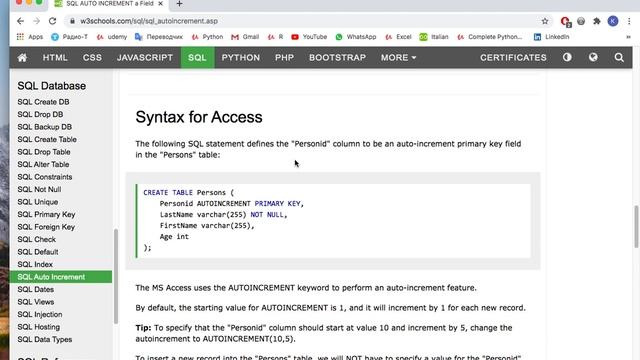The width and height of the screenshot is (640, 360).
Task: Open the Gmail bookmark
Action: point(245,37)
